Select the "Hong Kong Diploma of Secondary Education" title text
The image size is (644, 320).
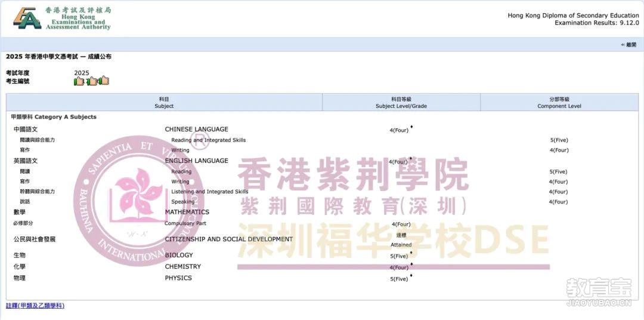pyautogui.click(x=574, y=16)
